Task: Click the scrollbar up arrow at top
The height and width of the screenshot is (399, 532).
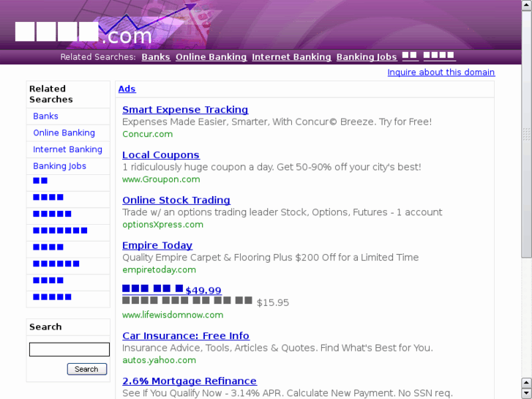Action: coord(527,5)
